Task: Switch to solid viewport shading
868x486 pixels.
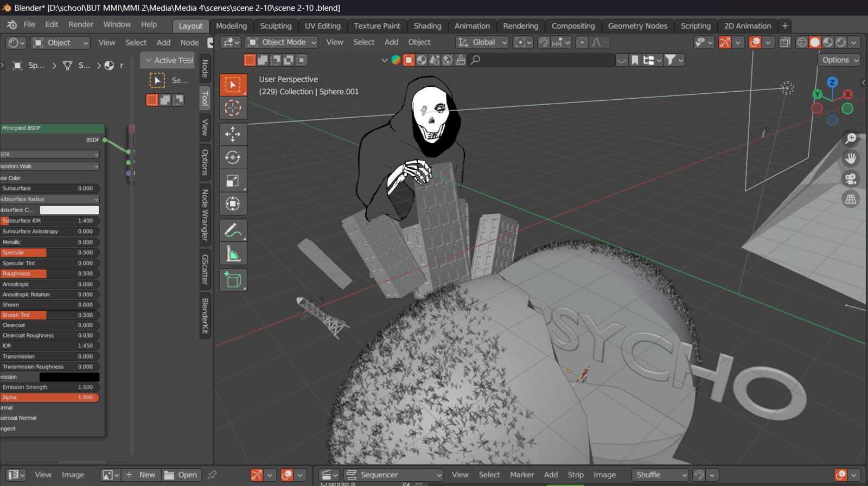Action: (x=815, y=42)
